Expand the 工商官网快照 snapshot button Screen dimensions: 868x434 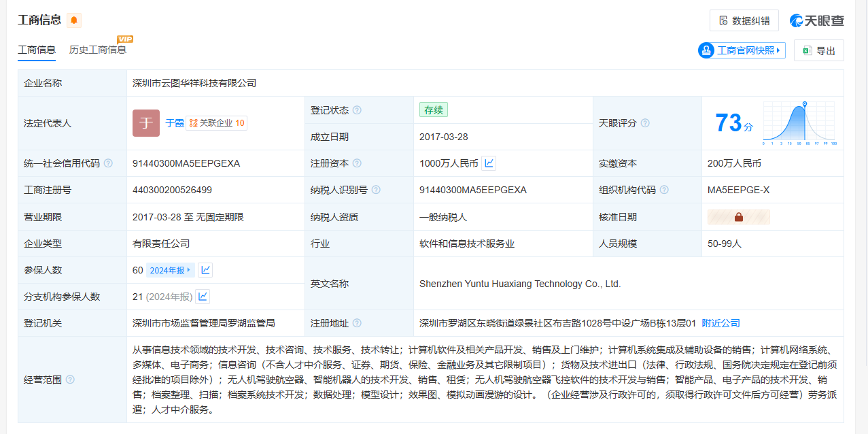tap(742, 50)
